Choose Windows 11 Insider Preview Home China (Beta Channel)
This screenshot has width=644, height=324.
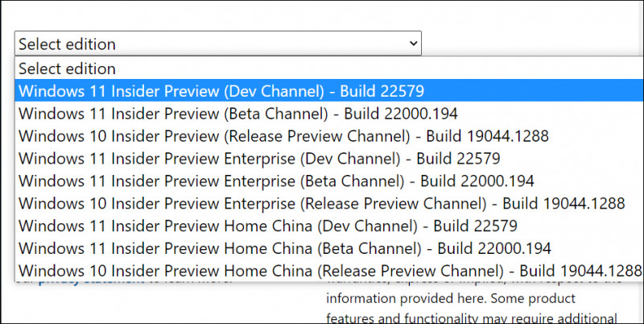tap(329, 248)
